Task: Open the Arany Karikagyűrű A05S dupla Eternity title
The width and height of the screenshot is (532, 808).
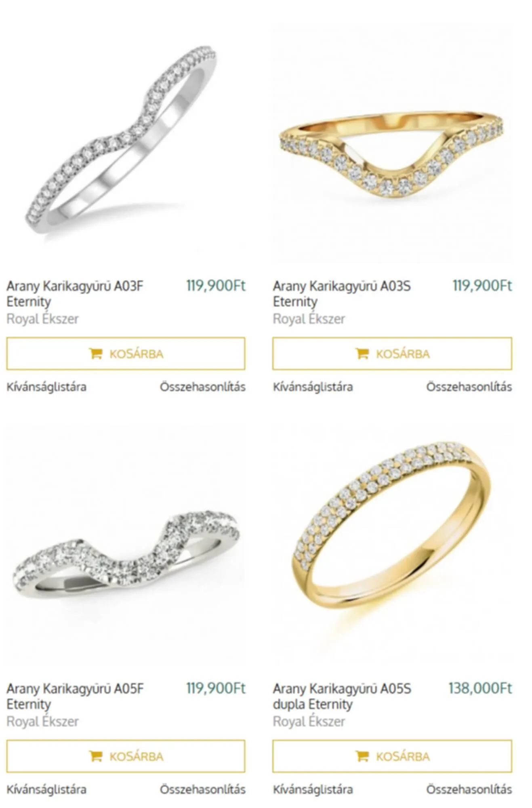Action: pos(342,696)
